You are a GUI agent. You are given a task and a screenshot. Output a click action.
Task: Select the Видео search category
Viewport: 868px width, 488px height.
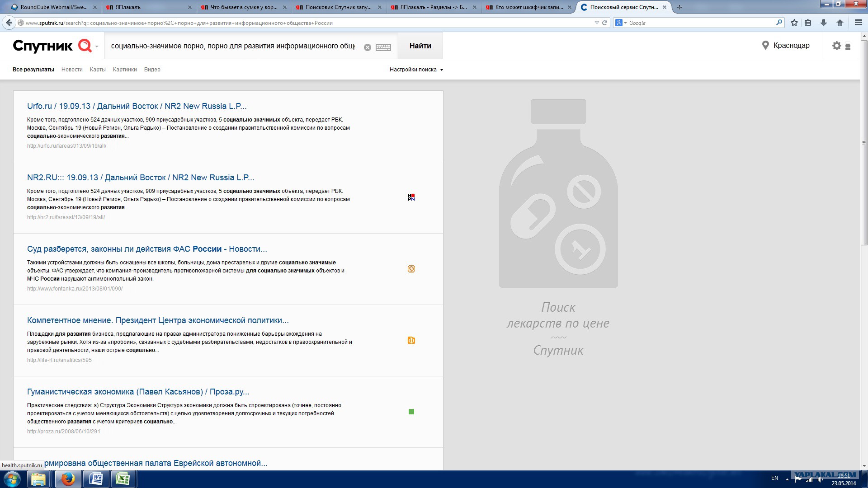[x=152, y=70]
